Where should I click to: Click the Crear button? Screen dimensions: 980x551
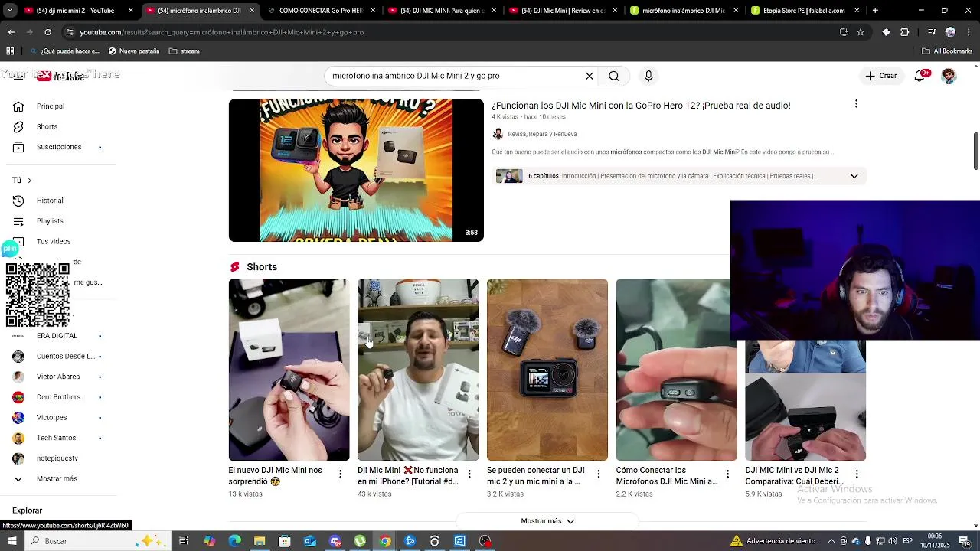click(881, 76)
